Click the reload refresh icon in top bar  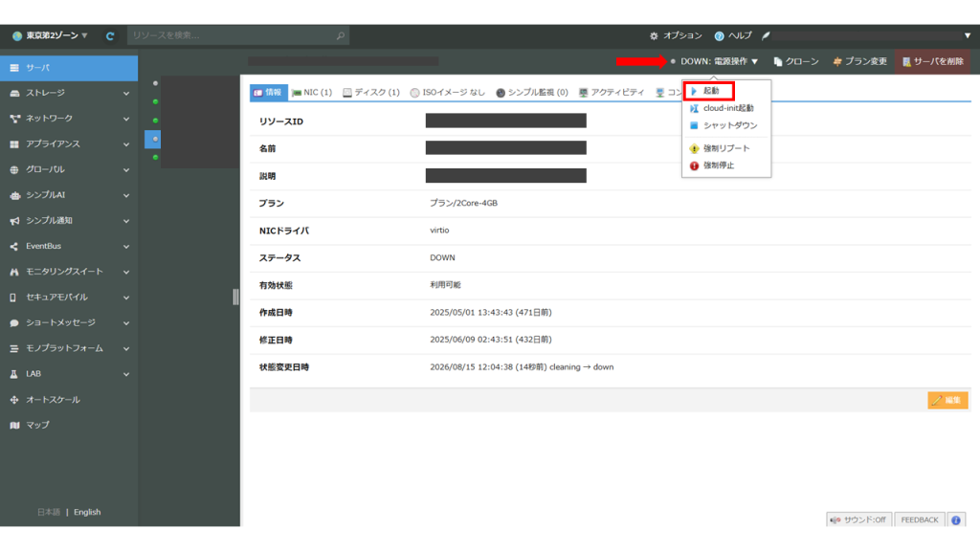coord(110,36)
